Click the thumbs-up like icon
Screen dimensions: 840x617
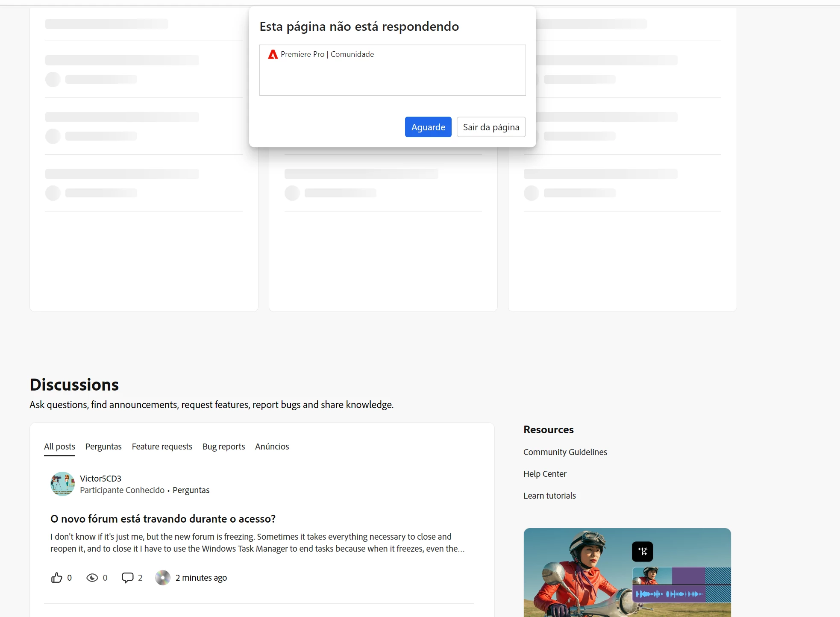click(56, 578)
